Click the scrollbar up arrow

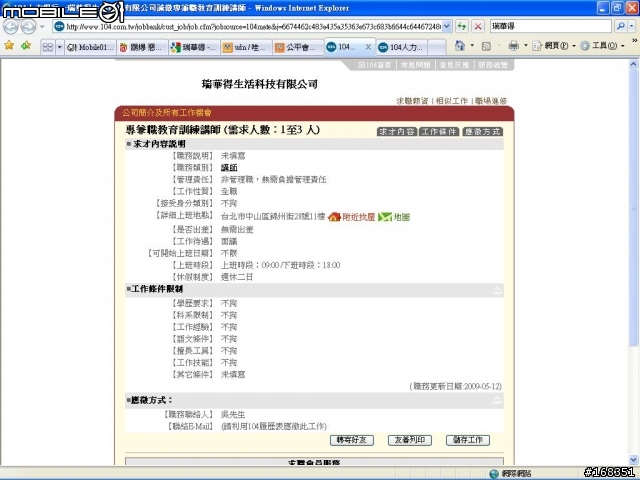633,64
